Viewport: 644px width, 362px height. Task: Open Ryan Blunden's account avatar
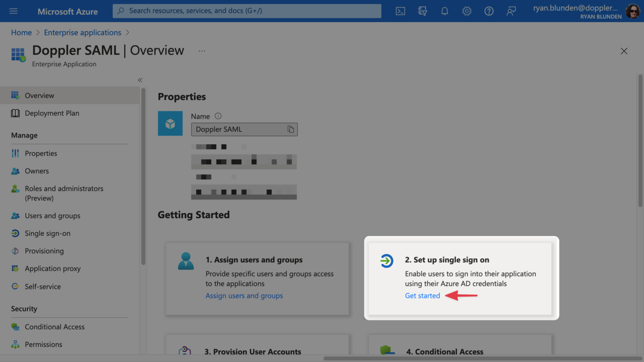633,11
